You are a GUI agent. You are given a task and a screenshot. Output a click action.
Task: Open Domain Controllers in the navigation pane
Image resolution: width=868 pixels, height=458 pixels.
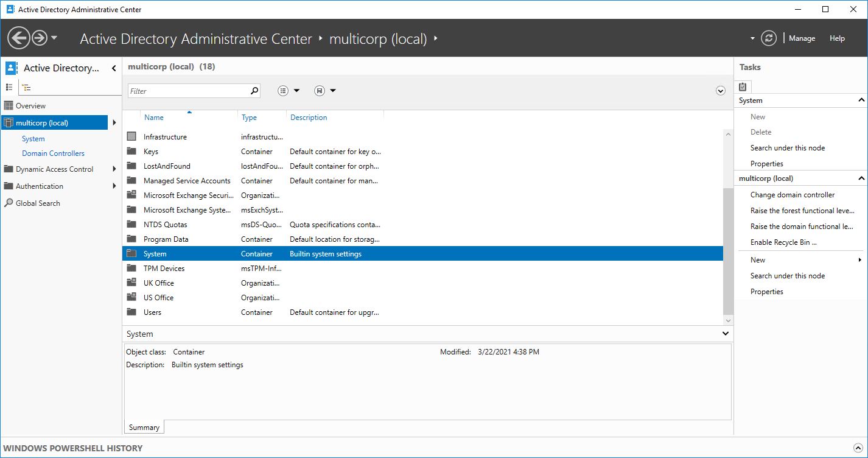click(54, 153)
